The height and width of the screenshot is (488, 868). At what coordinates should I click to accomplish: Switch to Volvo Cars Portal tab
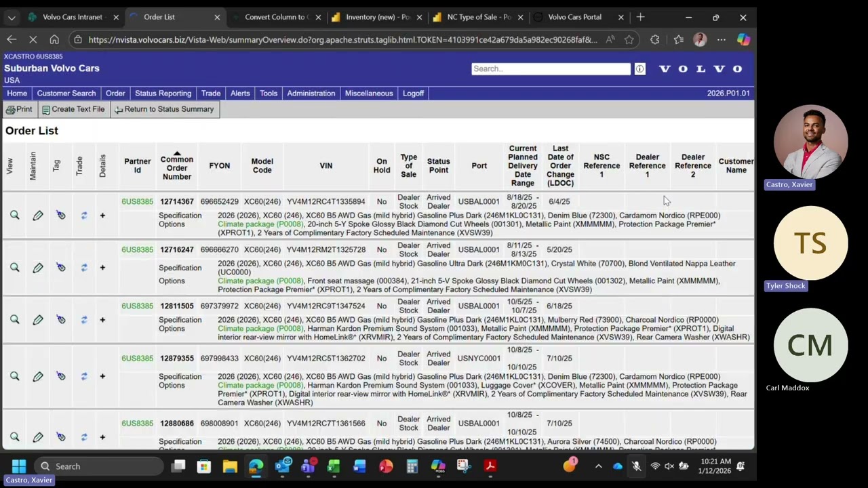(574, 17)
